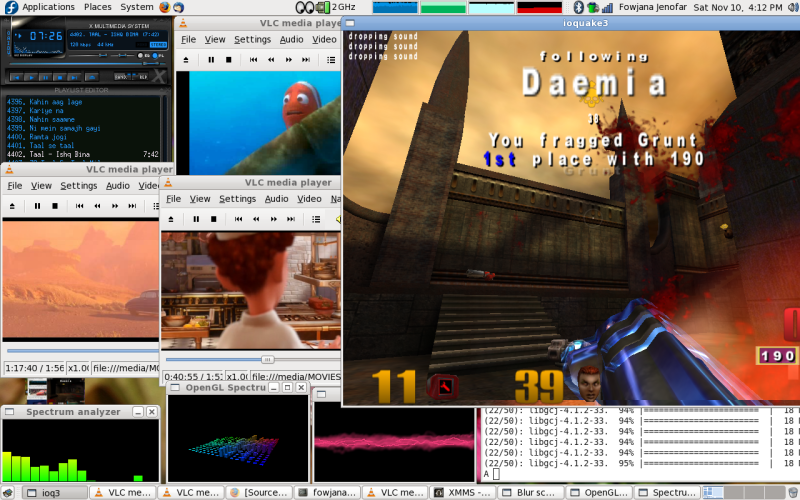Open the volume control tray icon
800x500 pixels.
(793, 7)
